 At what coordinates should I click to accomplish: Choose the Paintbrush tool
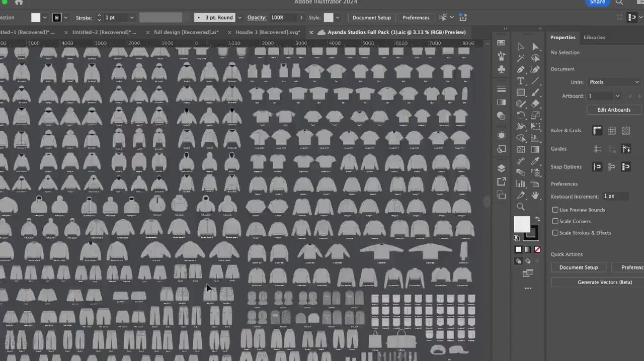click(x=535, y=93)
